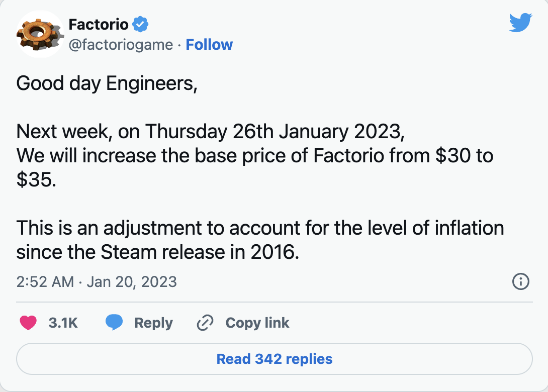The image size is (548, 392).
Task: Click the tweet timestamp Jan 20, 2023
Action: click(x=97, y=281)
